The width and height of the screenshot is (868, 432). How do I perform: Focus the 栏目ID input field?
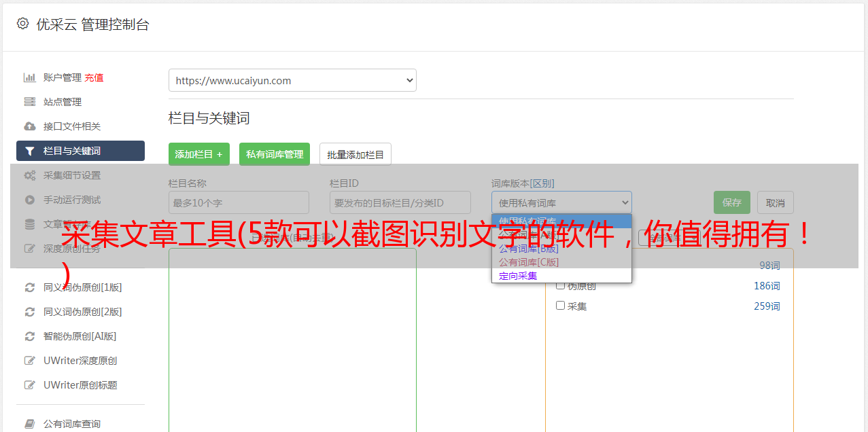[400, 202]
